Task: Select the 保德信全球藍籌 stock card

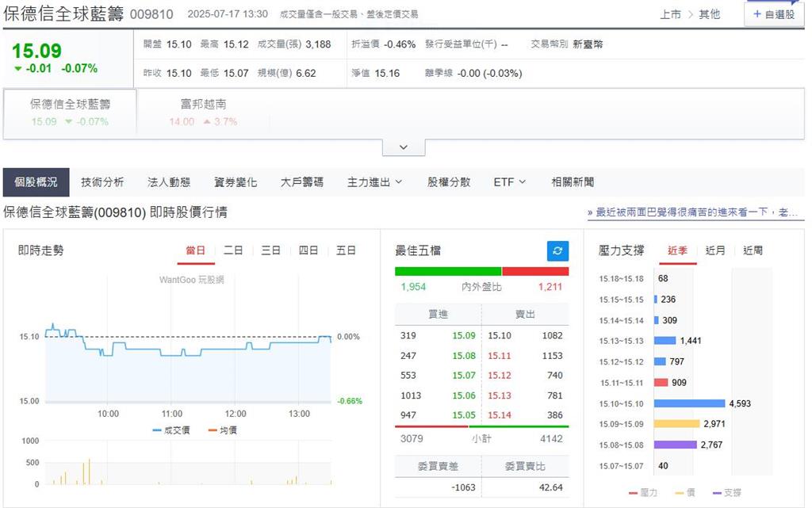Action: coord(70,113)
